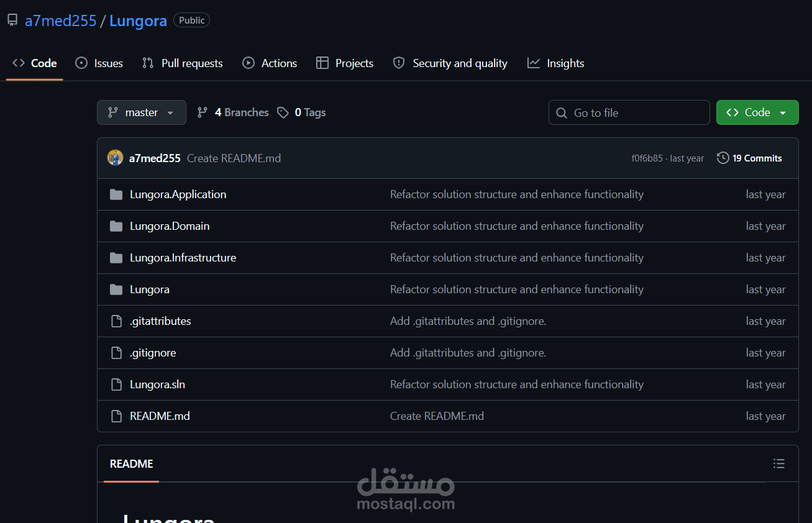812x523 pixels.
Task: Click the Go to file search field
Action: (x=629, y=112)
